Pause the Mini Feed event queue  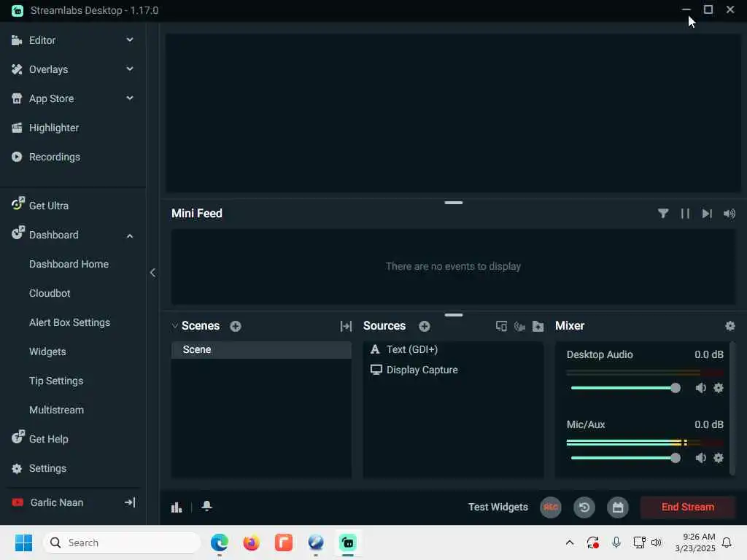(x=685, y=214)
